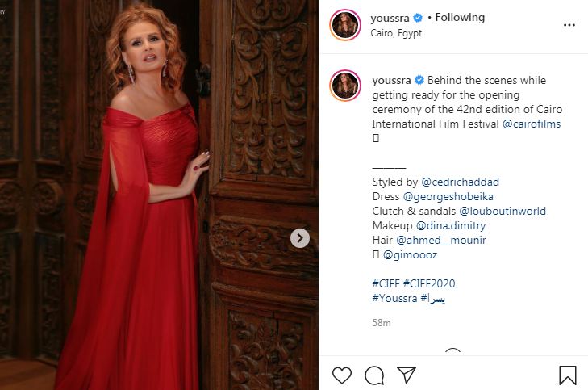Open the youssra profile picture in header

(344, 25)
